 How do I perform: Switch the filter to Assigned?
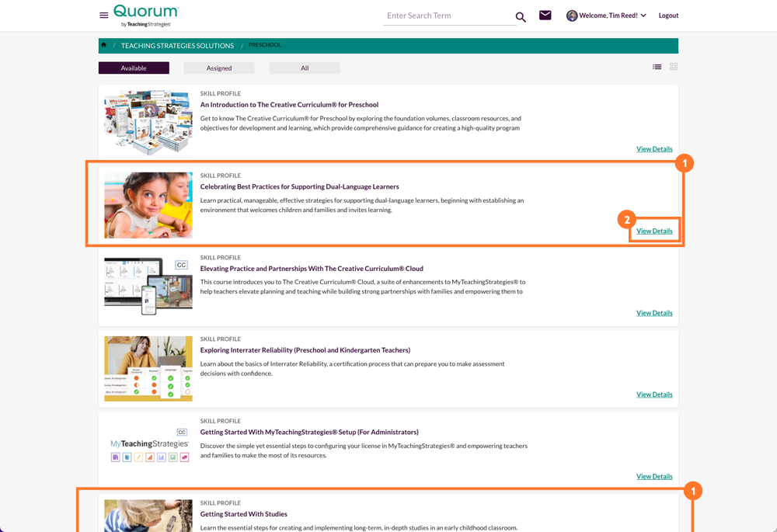(218, 68)
